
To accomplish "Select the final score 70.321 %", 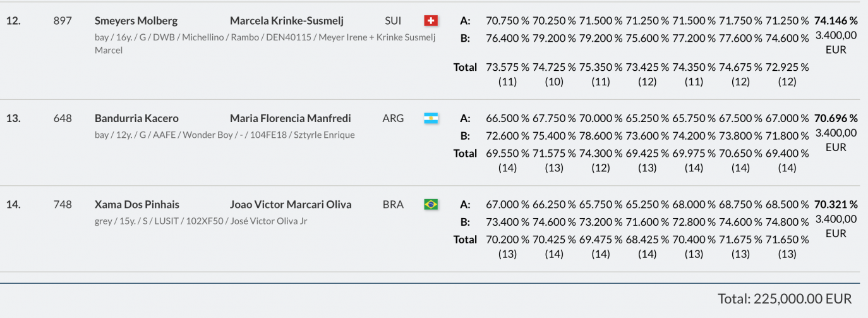I will point(836,204).
